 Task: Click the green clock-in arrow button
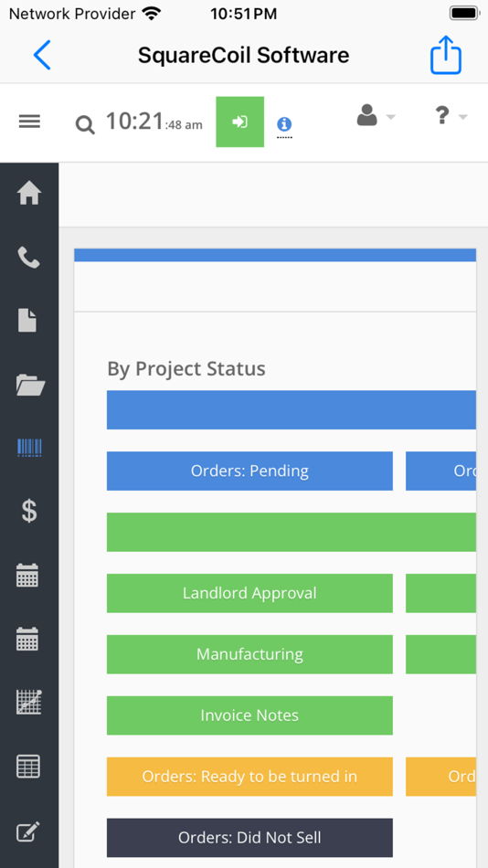[239, 122]
